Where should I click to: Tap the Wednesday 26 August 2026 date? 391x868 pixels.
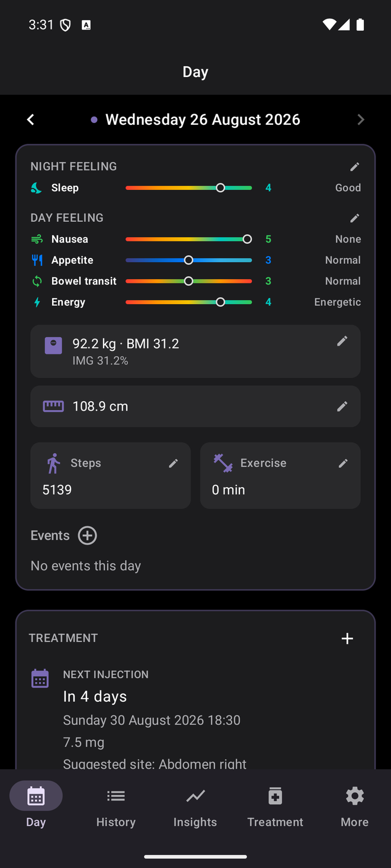click(x=203, y=120)
